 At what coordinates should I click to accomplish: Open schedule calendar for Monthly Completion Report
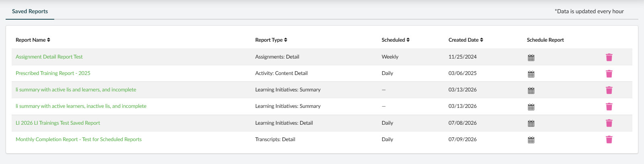pos(531,140)
